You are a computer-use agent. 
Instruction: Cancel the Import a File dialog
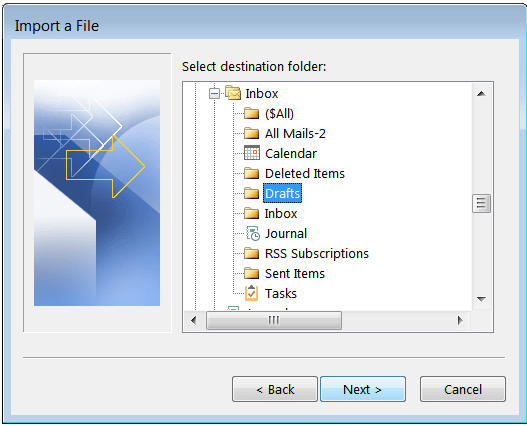[463, 389]
